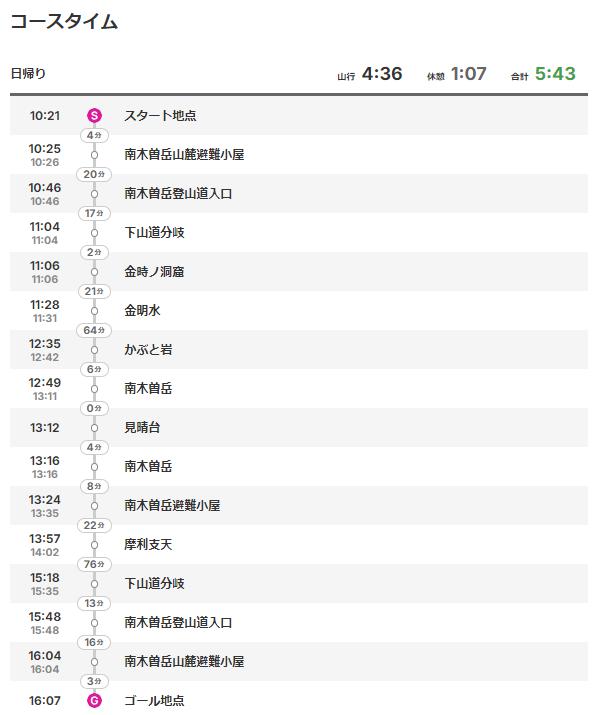
Task: Select the 64分 segment duration badge
Action: tap(94, 330)
